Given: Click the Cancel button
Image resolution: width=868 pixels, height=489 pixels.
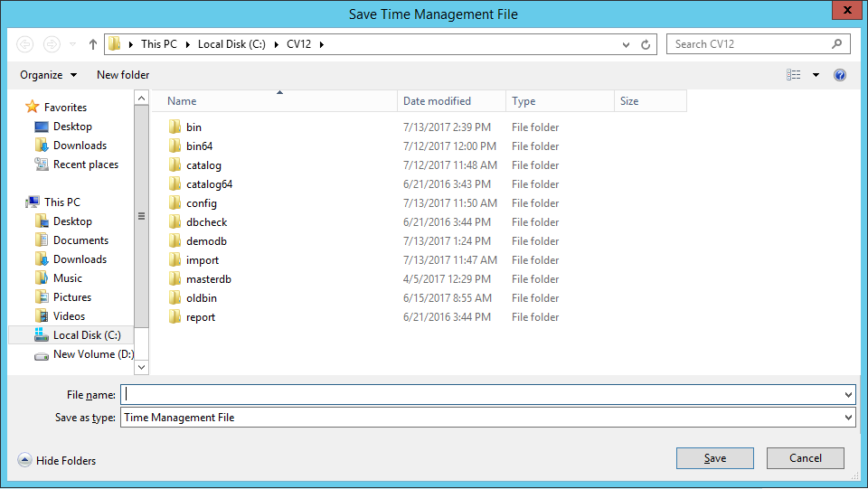Looking at the screenshot, I should 805,458.
